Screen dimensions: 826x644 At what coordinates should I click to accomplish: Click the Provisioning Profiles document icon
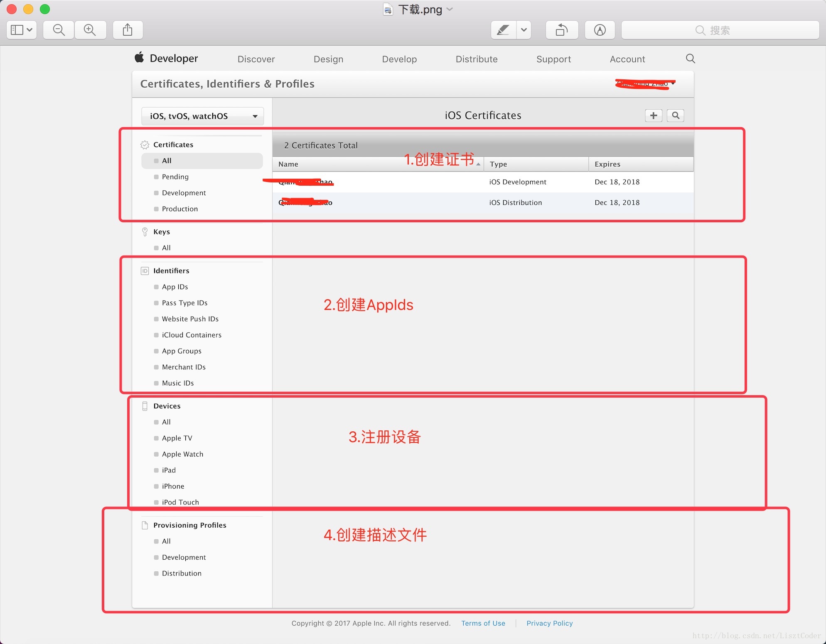(x=145, y=525)
